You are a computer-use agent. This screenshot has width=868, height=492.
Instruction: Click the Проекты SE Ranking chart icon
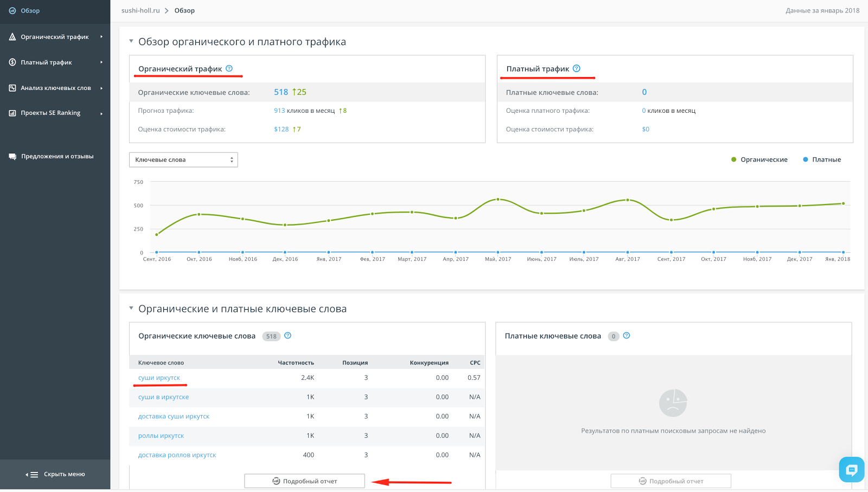[12, 113]
